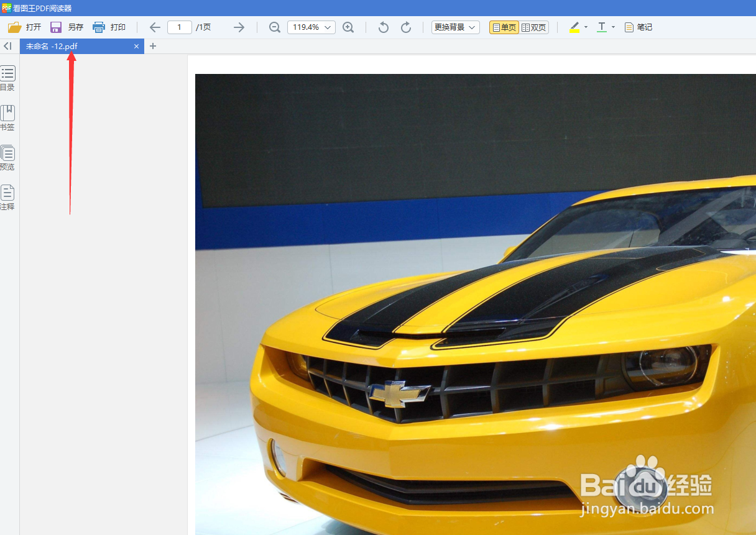
Task: Open the 目录 table of contents panel
Action: (x=7, y=78)
